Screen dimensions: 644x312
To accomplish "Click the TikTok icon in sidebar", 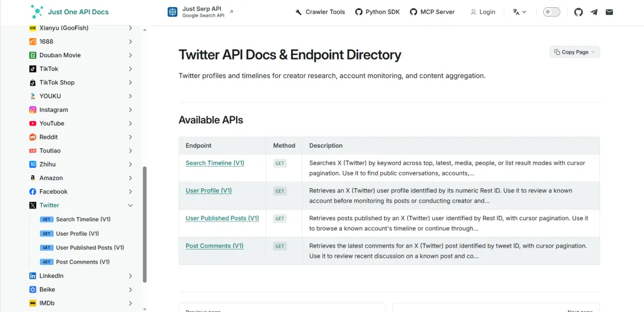I will coord(33,69).
